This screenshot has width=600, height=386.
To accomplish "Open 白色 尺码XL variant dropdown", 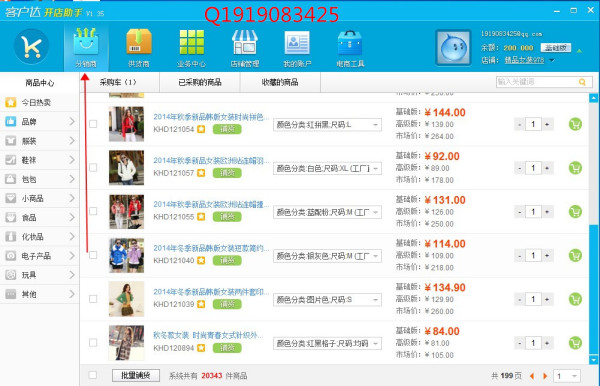I will point(327,168).
